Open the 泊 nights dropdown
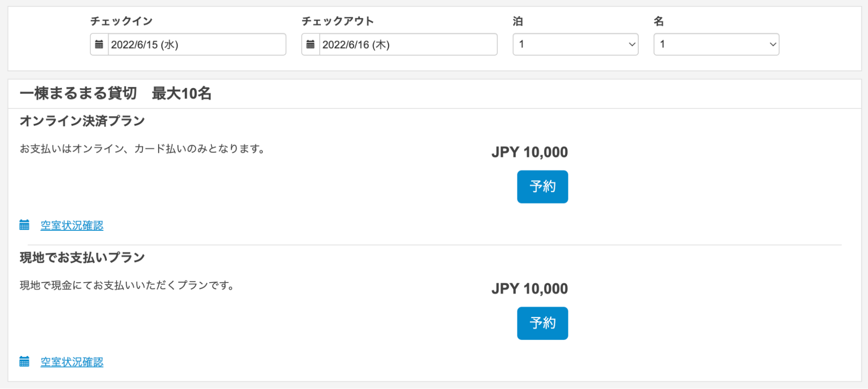The width and height of the screenshot is (868, 389). pos(575,44)
